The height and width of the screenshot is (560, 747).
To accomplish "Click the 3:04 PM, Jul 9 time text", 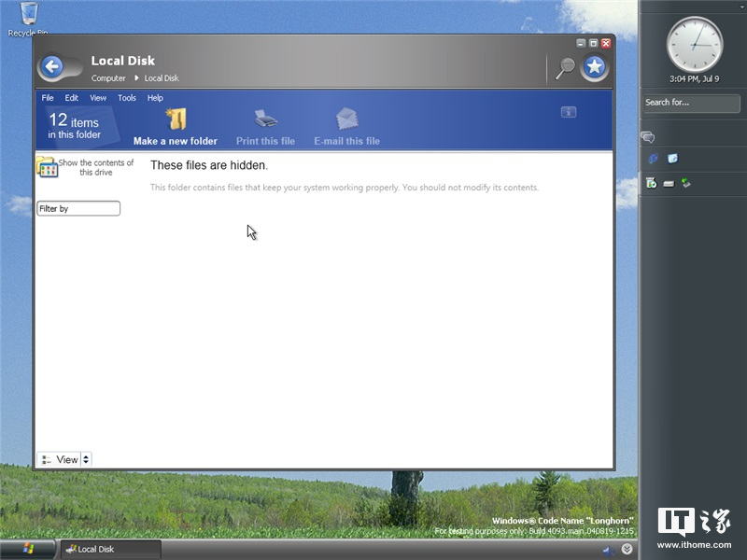I will tap(694, 79).
